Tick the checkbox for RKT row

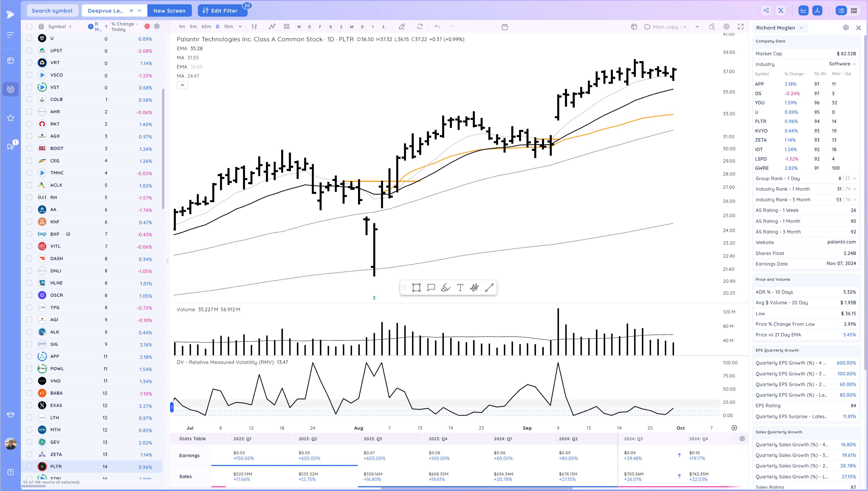click(x=29, y=124)
